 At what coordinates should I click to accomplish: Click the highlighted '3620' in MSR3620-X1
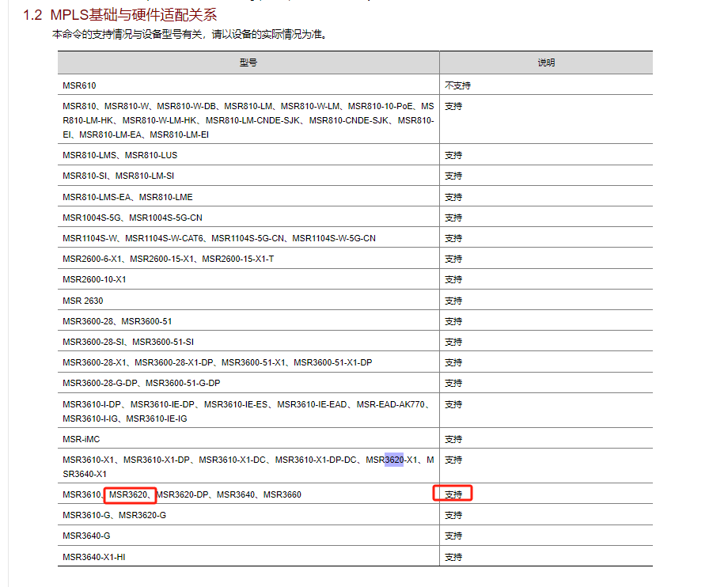tap(394, 460)
